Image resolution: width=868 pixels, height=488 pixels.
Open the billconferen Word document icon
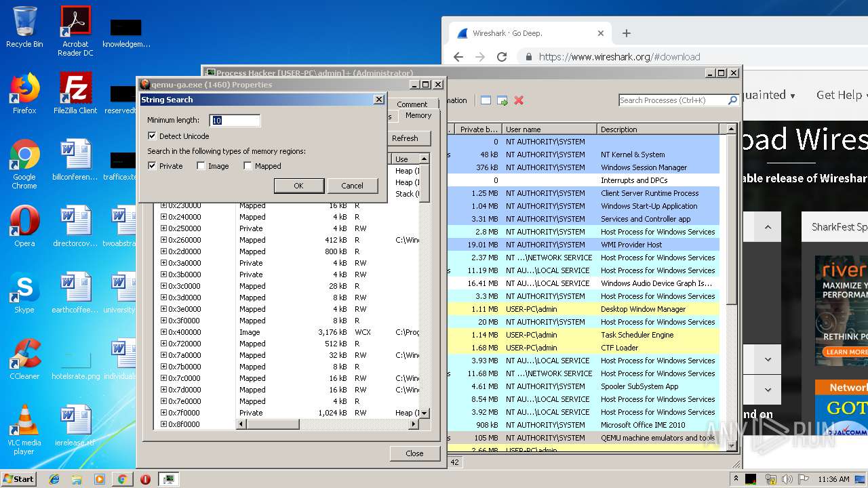pyautogui.click(x=75, y=160)
